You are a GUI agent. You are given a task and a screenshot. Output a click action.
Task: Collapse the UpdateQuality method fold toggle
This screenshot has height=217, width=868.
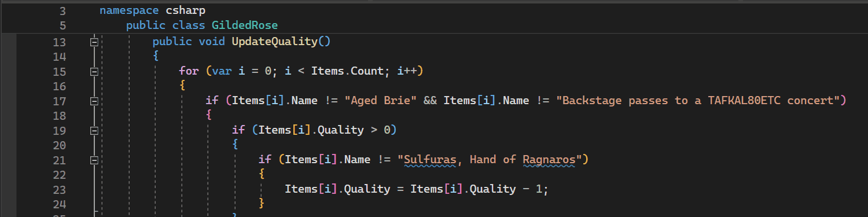93,42
